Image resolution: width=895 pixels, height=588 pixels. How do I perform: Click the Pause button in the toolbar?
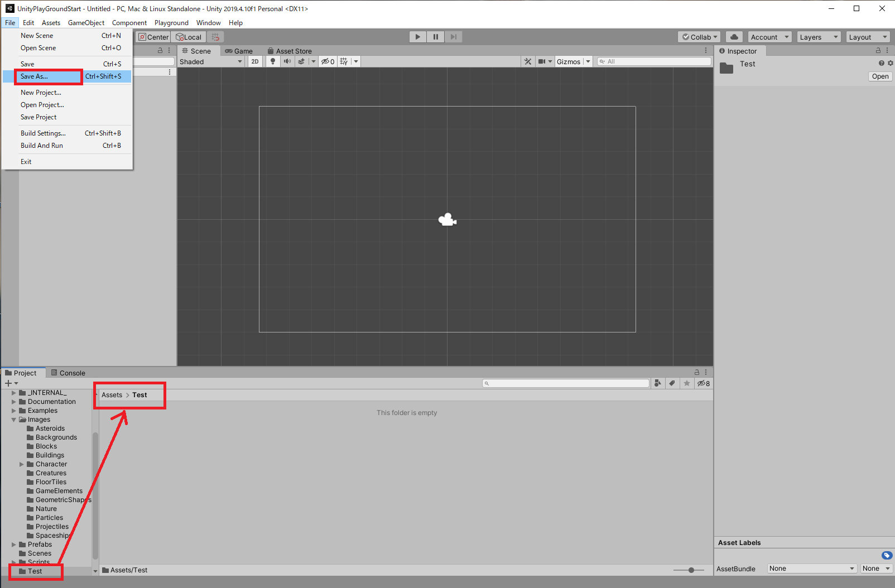click(436, 37)
